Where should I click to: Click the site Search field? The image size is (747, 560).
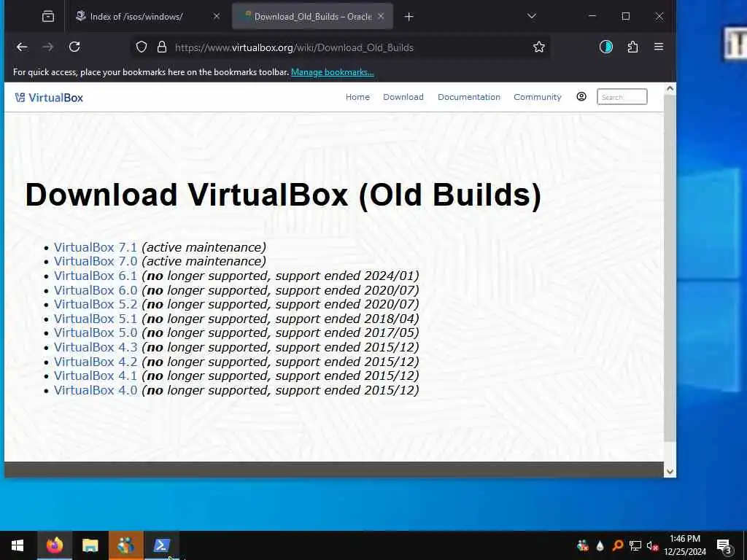(622, 97)
